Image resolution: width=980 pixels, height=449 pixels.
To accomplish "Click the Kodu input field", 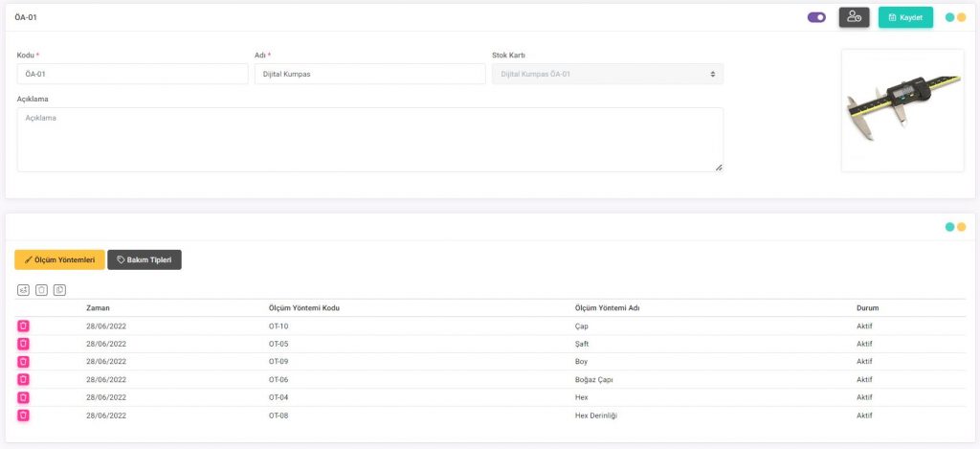I will (x=132, y=74).
